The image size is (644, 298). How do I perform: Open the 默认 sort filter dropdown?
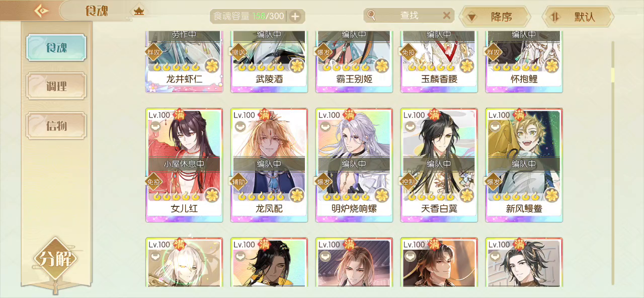pos(578,17)
